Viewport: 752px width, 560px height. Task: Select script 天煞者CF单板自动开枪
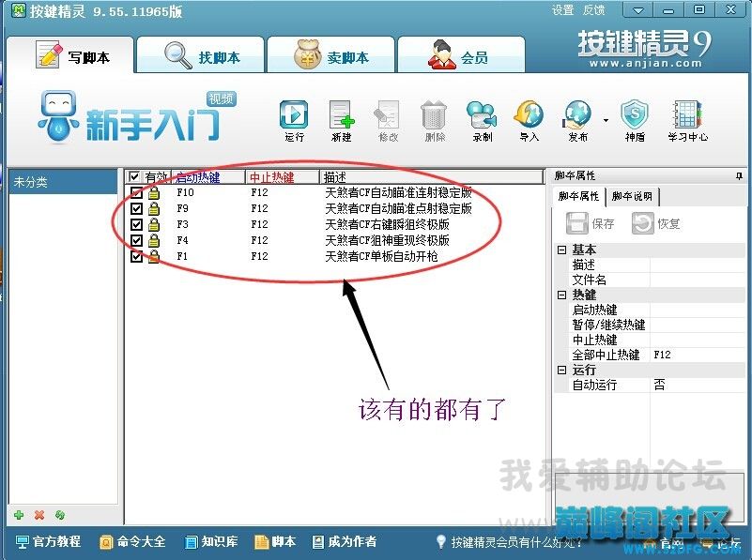381,256
